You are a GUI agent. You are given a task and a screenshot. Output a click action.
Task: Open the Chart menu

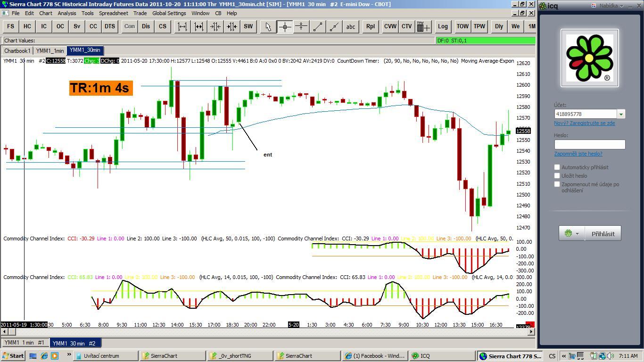(x=46, y=13)
